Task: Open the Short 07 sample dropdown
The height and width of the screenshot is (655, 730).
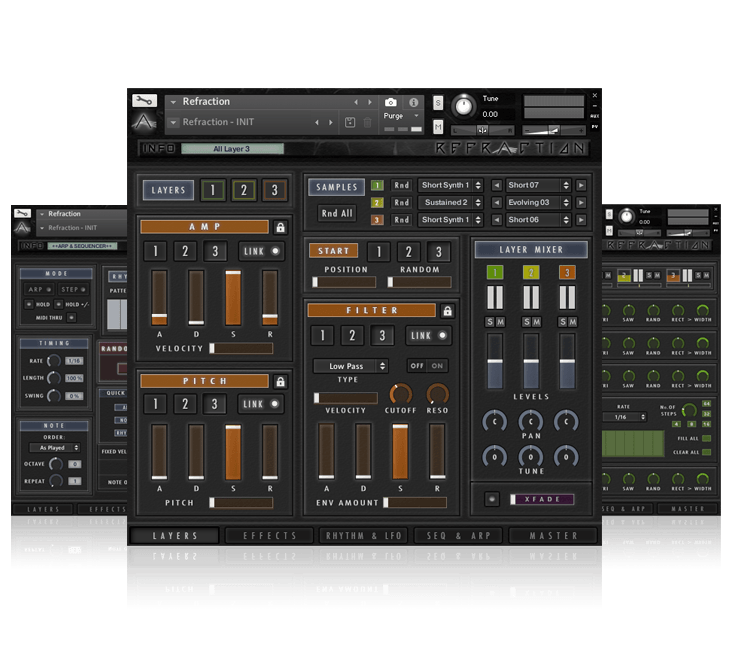Action: 539,185
